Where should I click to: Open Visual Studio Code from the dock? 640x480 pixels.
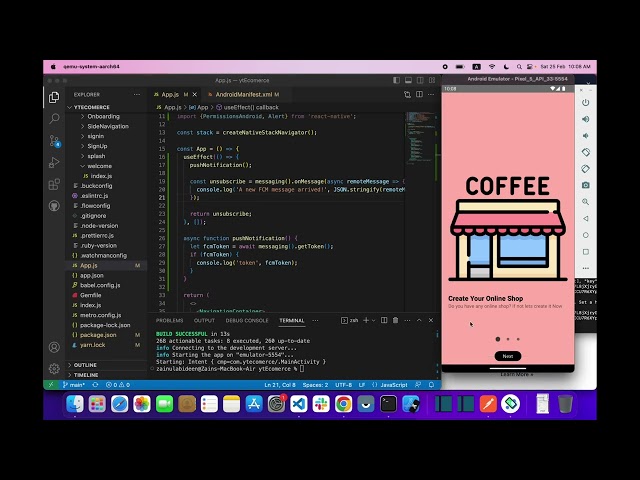[x=299, y=404]
